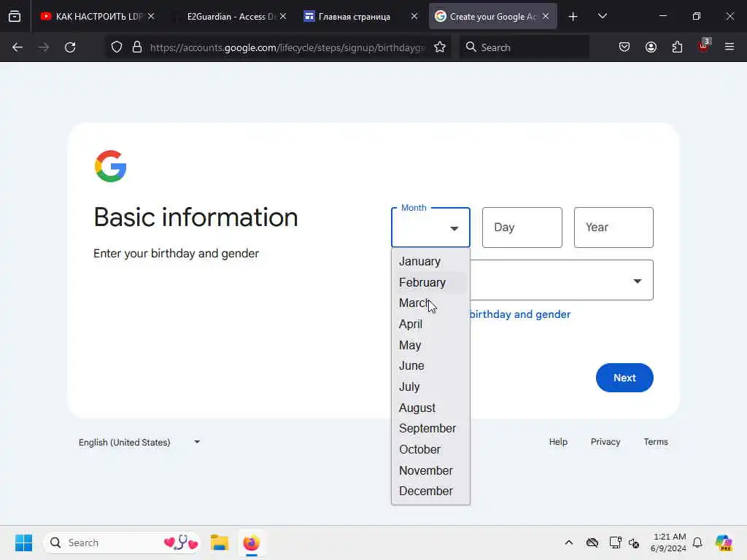Choose January from the month list
747x560 pixels.
430,262
